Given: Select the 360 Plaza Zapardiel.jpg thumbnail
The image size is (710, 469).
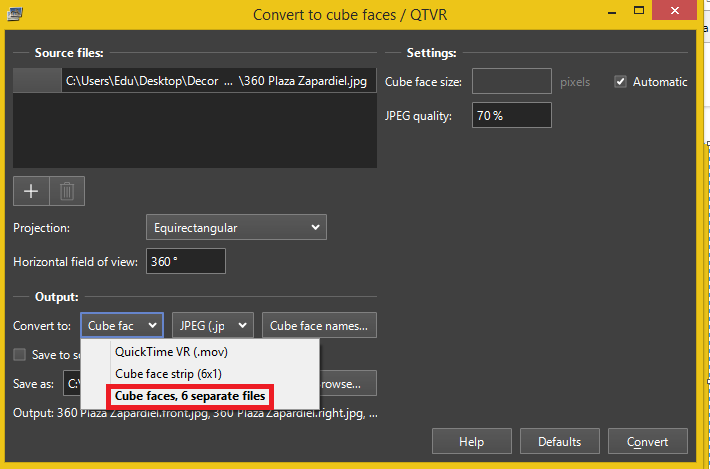Looking at the screenshot, I should point(37,81).
